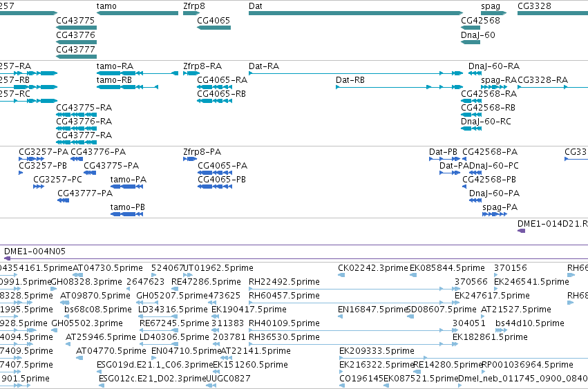This screenshot has height=389, width=588.
Task: Click the 'CG43775' gene label
Action: [75, 21]
